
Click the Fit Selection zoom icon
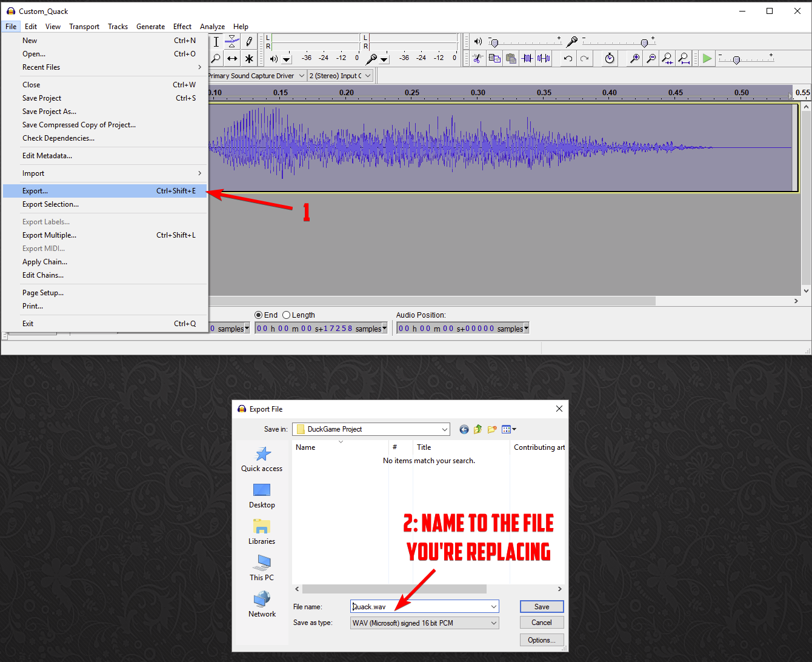[667, 59]
